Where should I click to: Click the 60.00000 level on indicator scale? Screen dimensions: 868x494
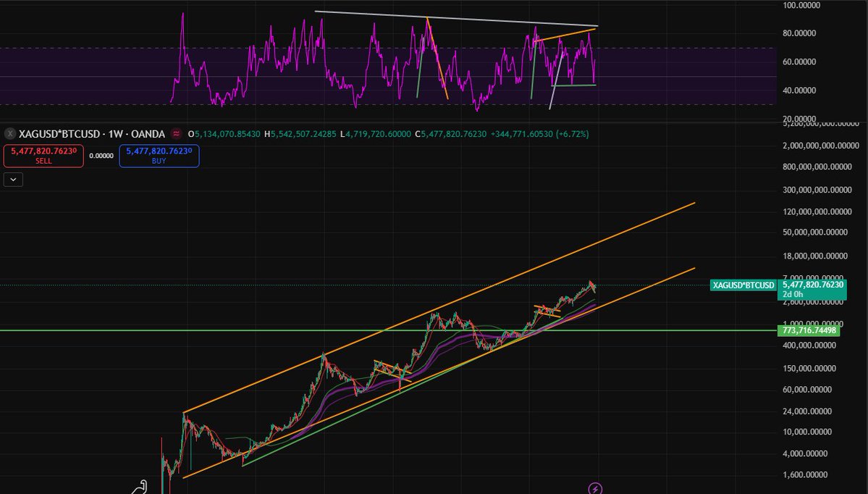click(x=799, y=62)
